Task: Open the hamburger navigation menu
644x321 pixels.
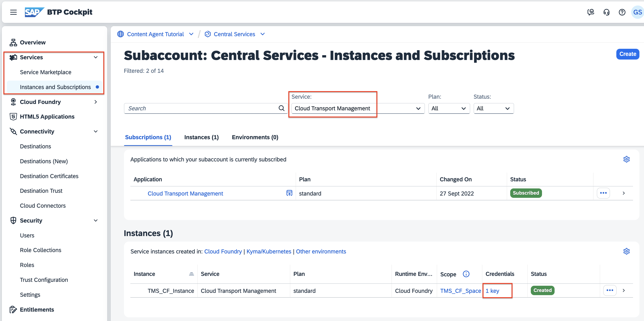Action: click(x=13, y=12)
